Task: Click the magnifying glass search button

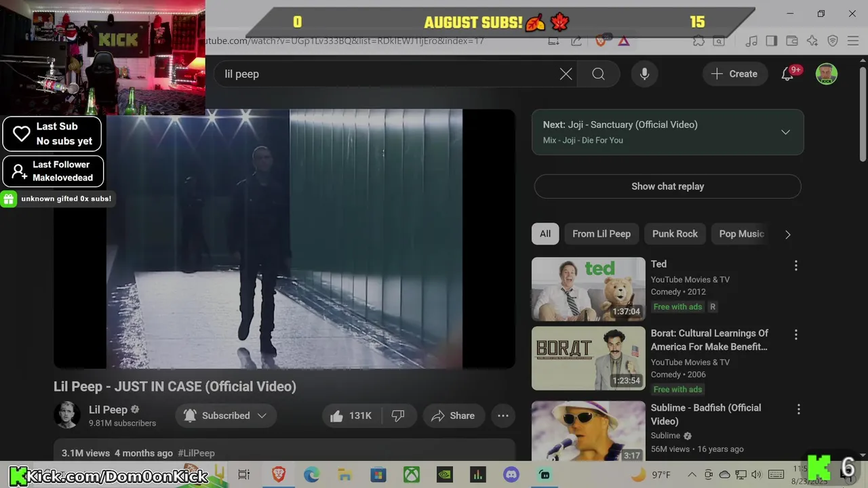Action: point(598,74)
